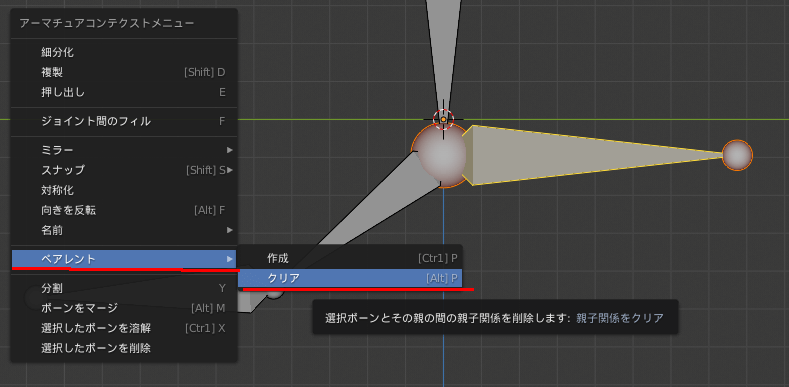Select 分割 menu entry

tap(124, 288)
